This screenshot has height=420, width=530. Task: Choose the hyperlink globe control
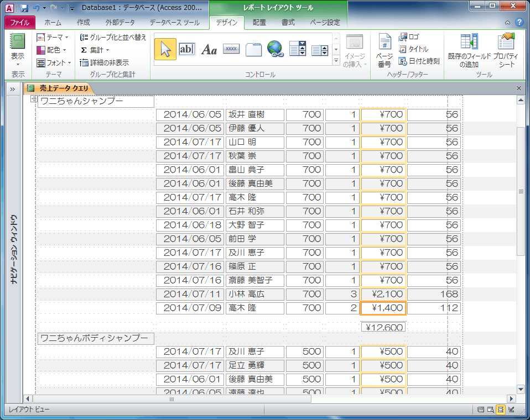coord(276,49)
